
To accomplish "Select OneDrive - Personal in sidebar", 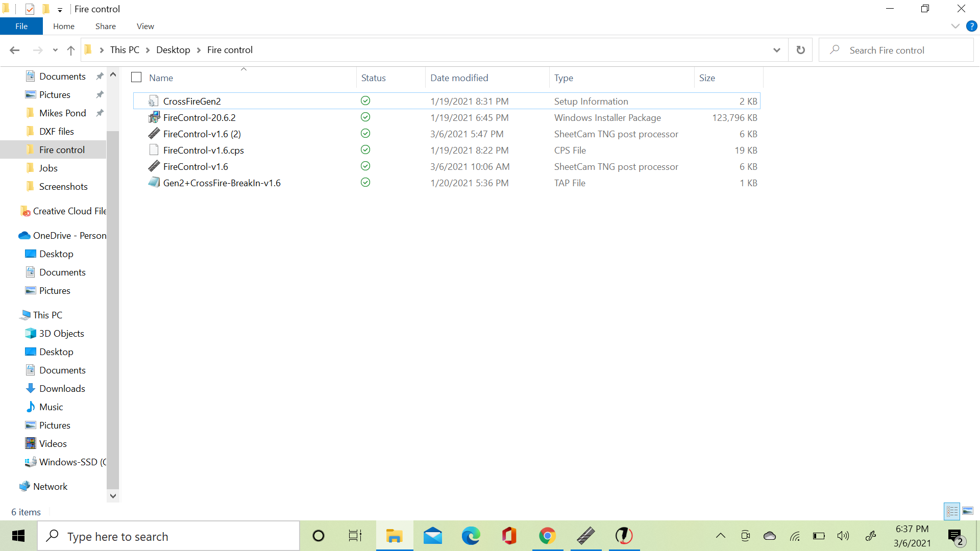I will point(69,235).
